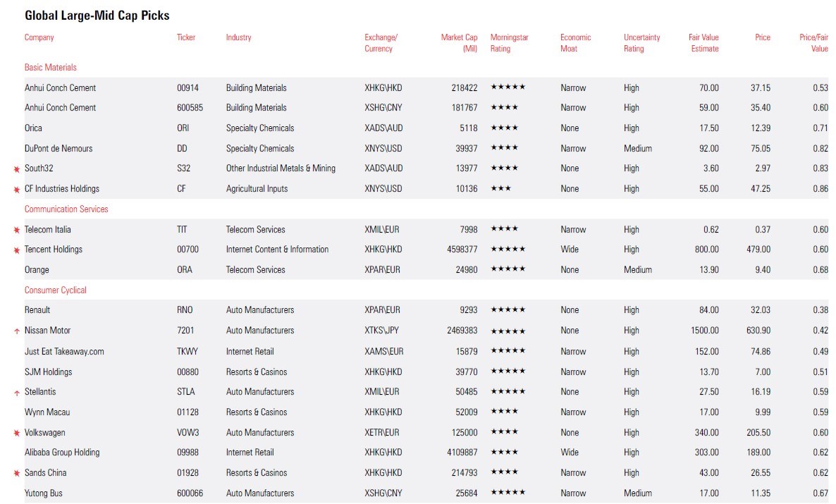Click the red star marker beside Sands China
Screen dimensions: 836x504
(17, 474)
